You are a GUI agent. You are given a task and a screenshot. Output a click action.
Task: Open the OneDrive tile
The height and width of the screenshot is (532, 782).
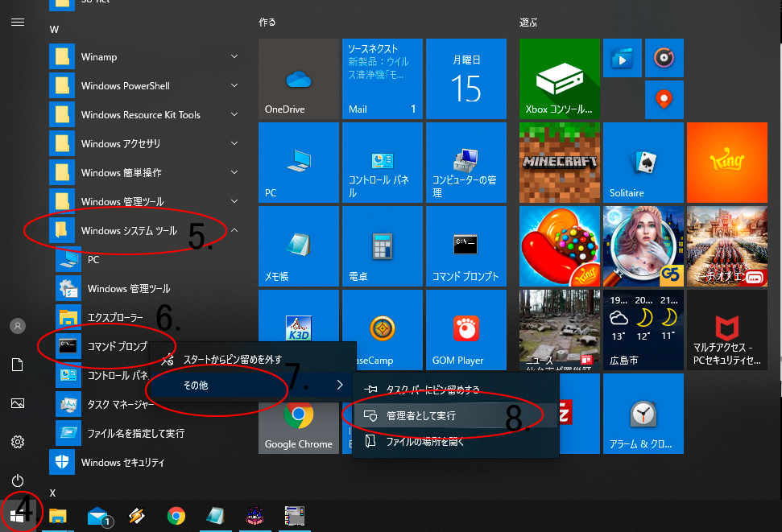pos(298,79)
